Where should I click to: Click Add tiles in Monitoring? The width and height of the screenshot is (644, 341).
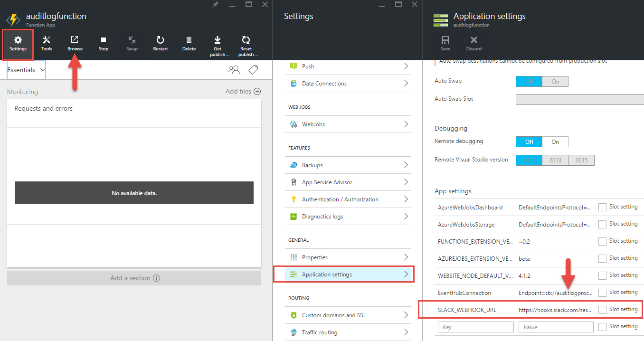[x=243, y=91]
